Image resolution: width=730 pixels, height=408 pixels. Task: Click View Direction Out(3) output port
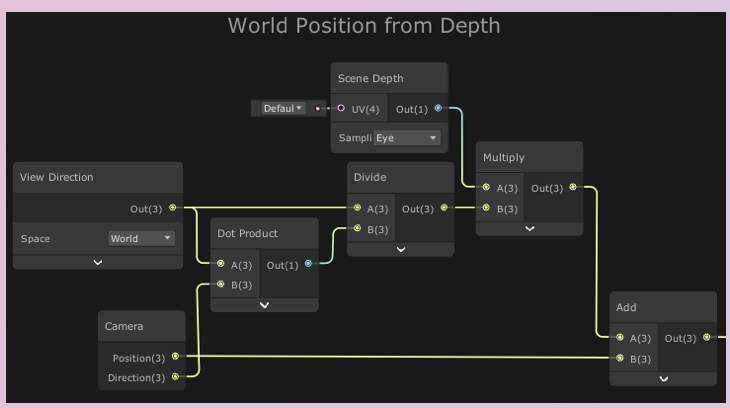click(173, 208)
